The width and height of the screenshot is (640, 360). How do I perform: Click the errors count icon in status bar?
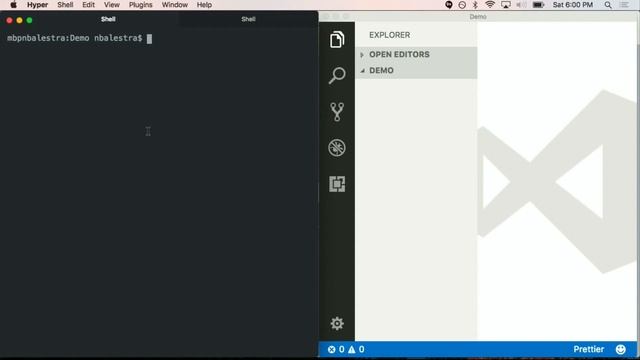coord(331,349)
